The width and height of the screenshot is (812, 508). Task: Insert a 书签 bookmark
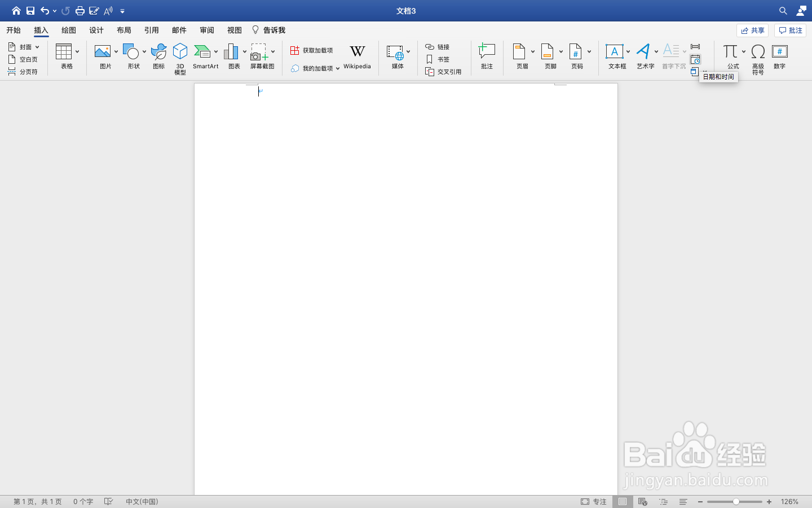(x=438, y=59)
